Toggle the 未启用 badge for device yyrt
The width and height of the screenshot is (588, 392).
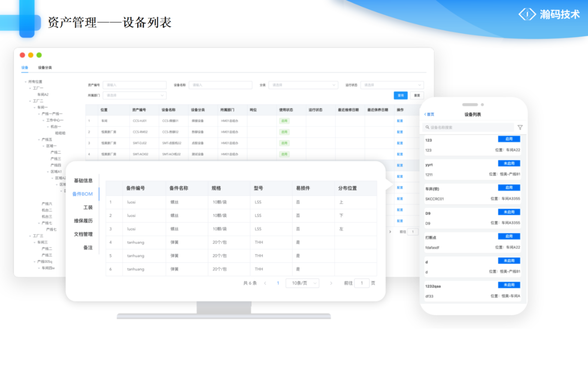[x=510, y=163]
